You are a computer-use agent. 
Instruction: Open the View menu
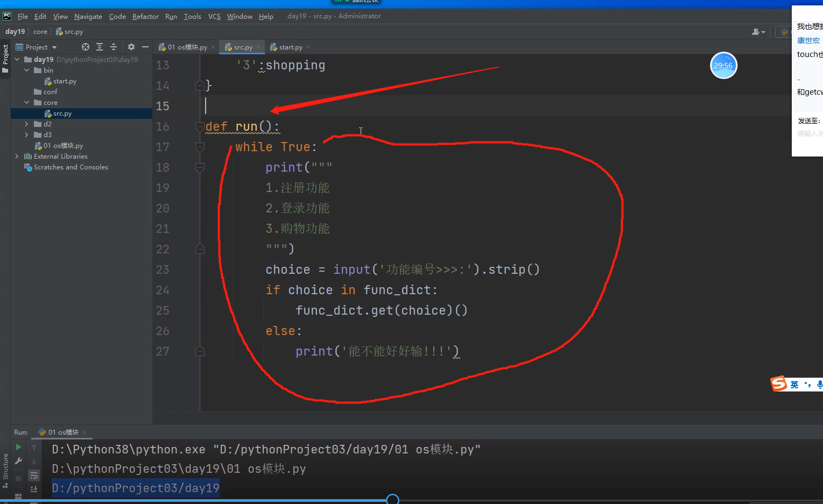[60, 16]
